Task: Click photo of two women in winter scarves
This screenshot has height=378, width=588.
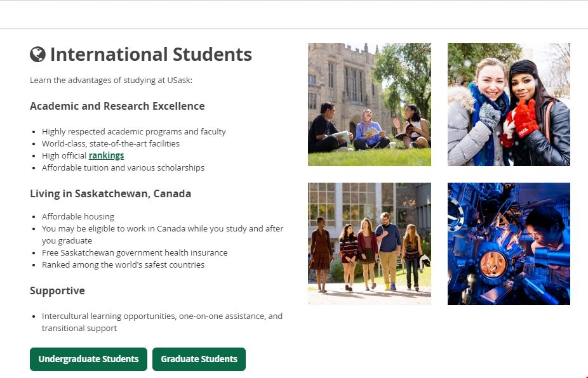Action: click(x=509, y=105)
